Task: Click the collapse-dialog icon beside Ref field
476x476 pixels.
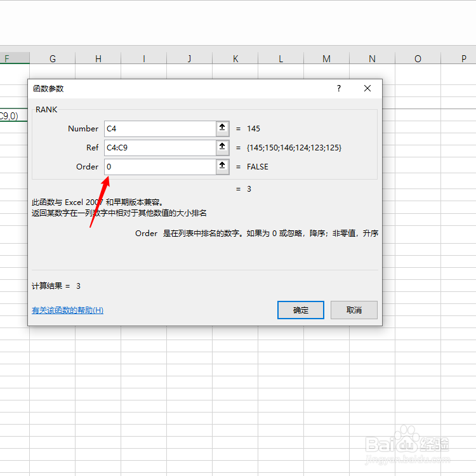Action: [222, 147]
